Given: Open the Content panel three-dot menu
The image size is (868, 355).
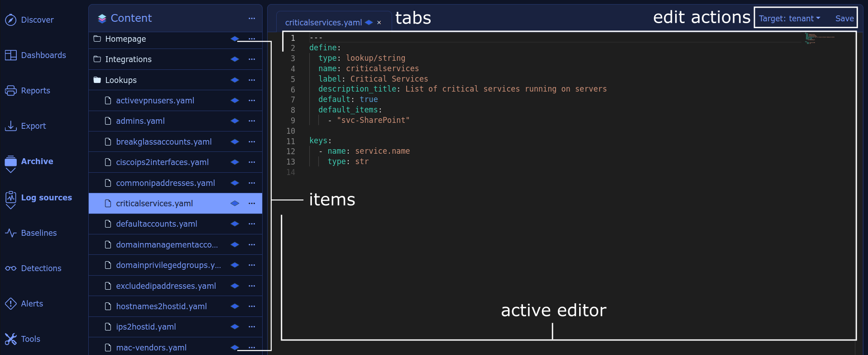Looking at the screenshot, I should coord(252,19).
